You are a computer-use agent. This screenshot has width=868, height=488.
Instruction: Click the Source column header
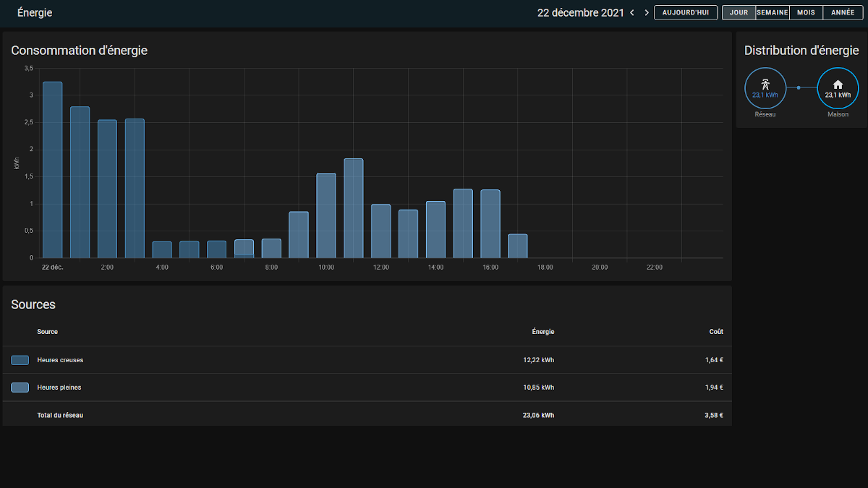click(48, 332)
